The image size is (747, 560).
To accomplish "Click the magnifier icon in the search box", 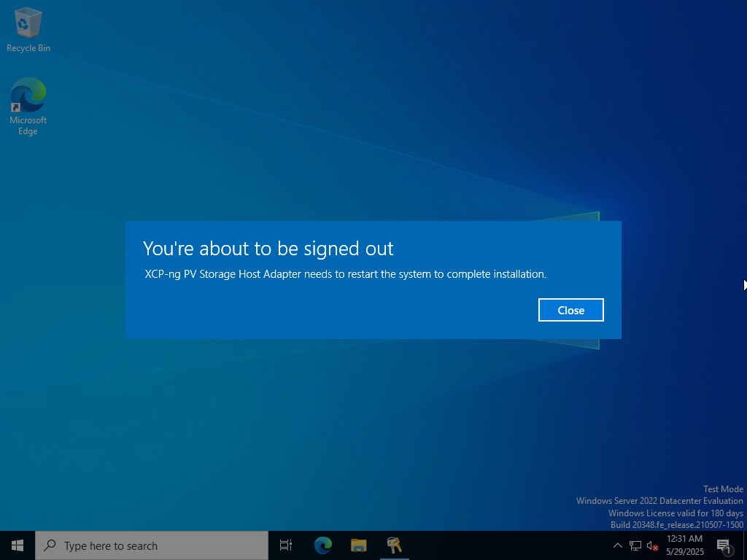I will 50,545.
